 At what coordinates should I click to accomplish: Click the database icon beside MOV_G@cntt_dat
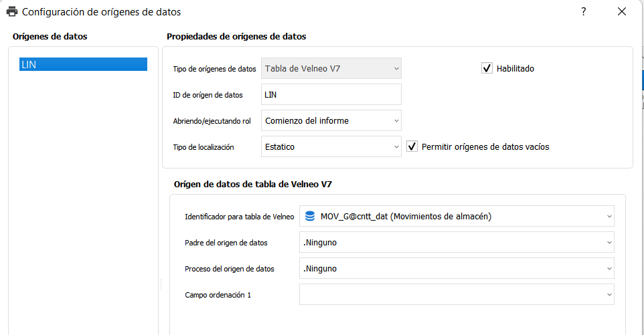coord(310,216)
